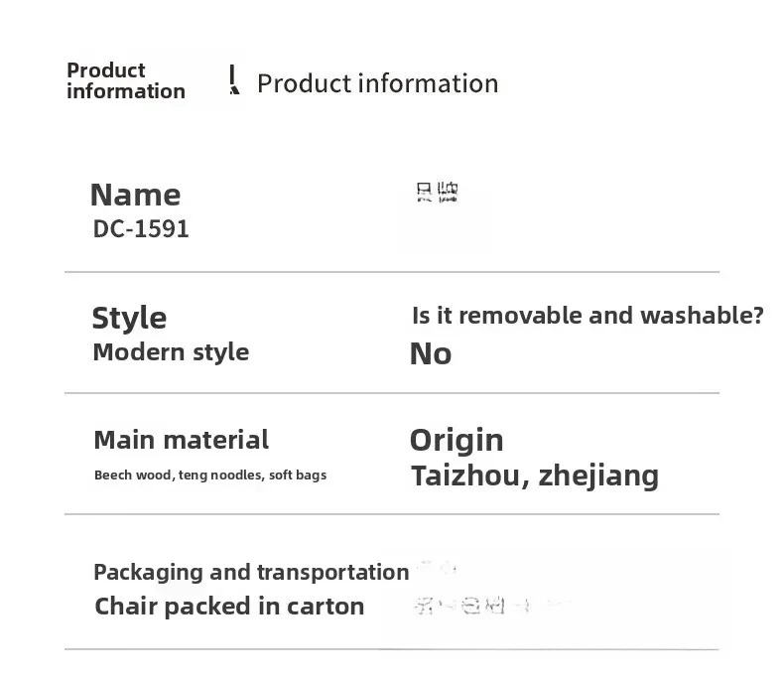Screen dimensions: 784x679
Task: Click the Main material label
Action: (x=181, y=440)
